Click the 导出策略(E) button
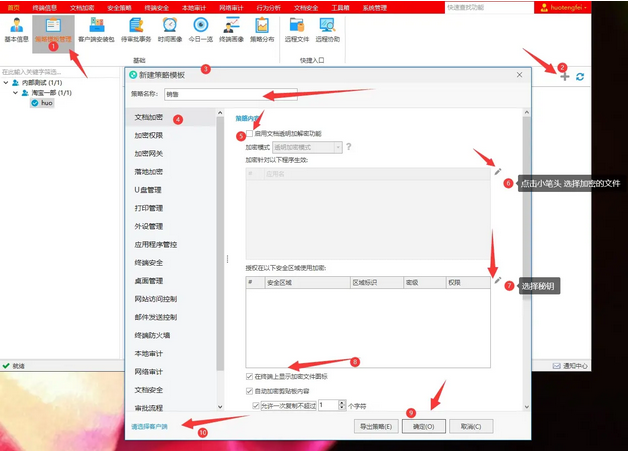This screenshot has width=628, height=451. pos(376,427)
